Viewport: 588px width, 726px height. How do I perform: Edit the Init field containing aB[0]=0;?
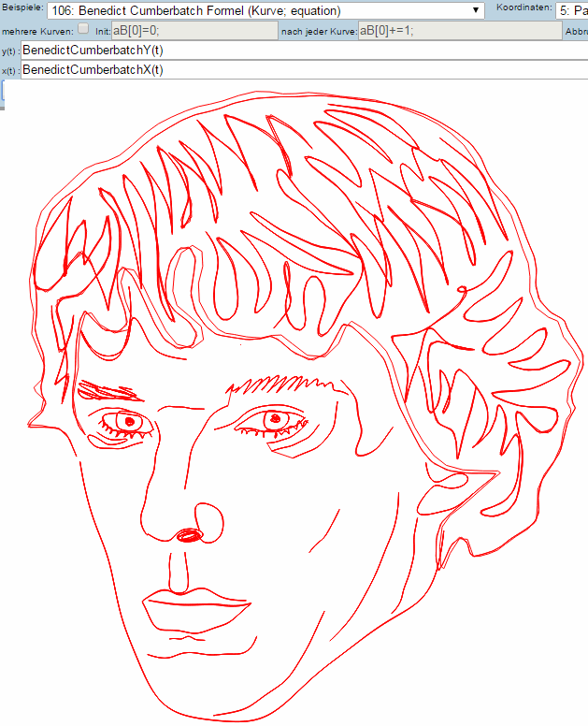[x=194, y=31]
